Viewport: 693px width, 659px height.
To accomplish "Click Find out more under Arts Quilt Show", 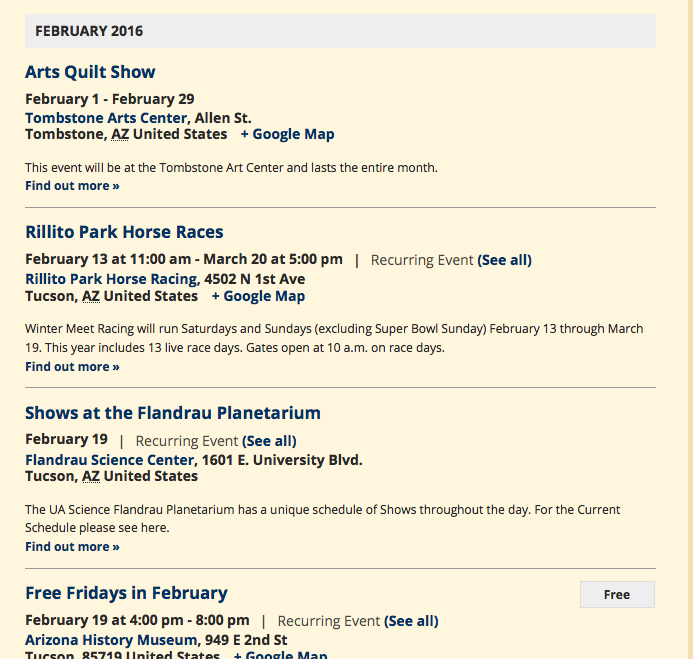I will [72, 185].
